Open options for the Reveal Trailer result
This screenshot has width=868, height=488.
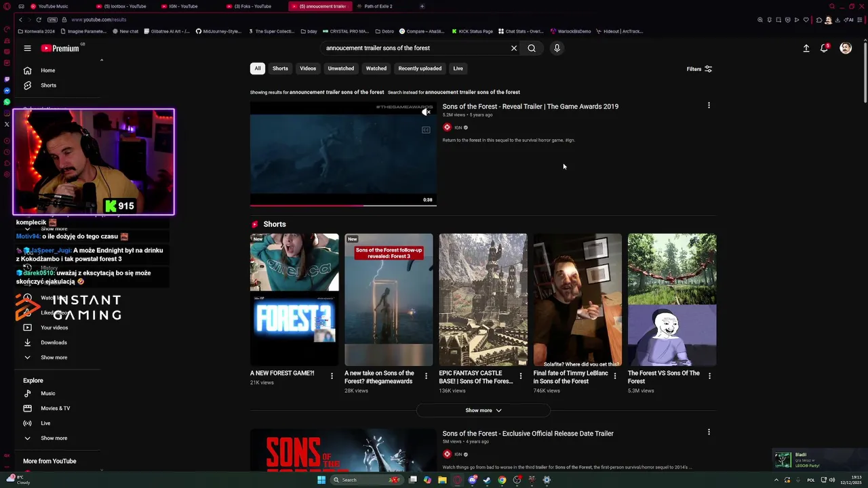(x=709, y=105)
